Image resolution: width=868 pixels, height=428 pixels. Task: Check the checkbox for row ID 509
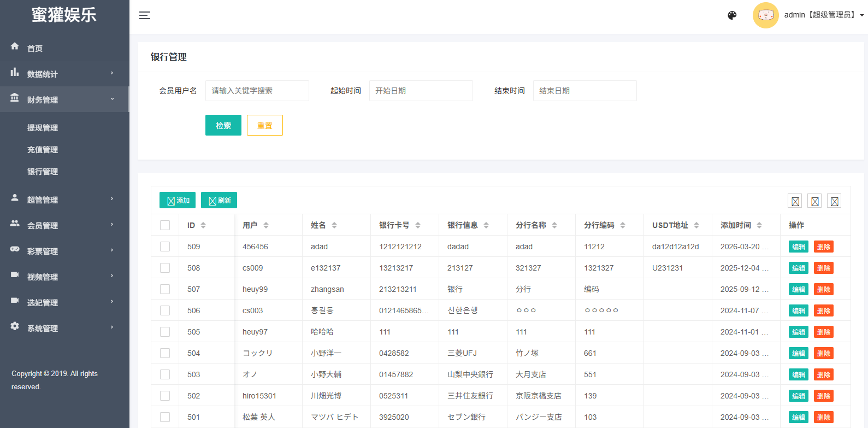tap(165, 247)
